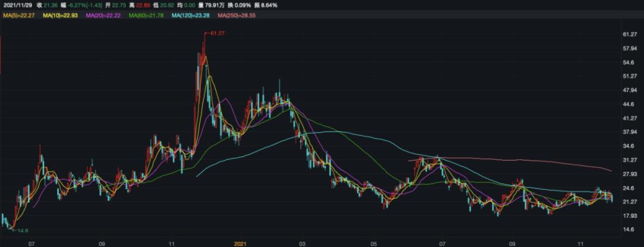Click the 11 month label before 2021
Image resolution: width=644 pixels, height=247 pixels.
click(172, 243)
